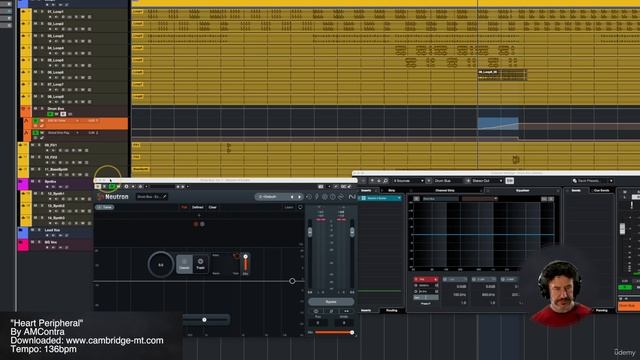Screen dimensions: 640x360
Task: Switch to the Channel Strip tab
Action: [x=445, y=191]
